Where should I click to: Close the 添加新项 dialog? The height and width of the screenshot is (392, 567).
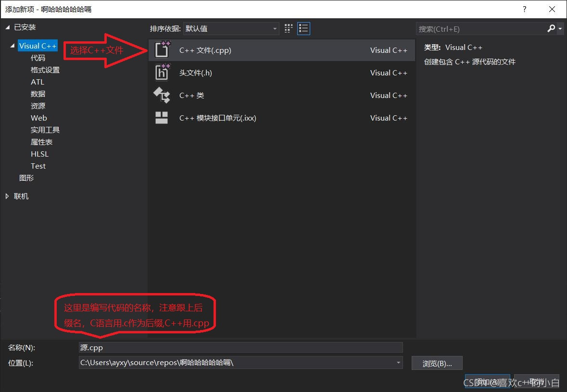(x=552, y=9)
